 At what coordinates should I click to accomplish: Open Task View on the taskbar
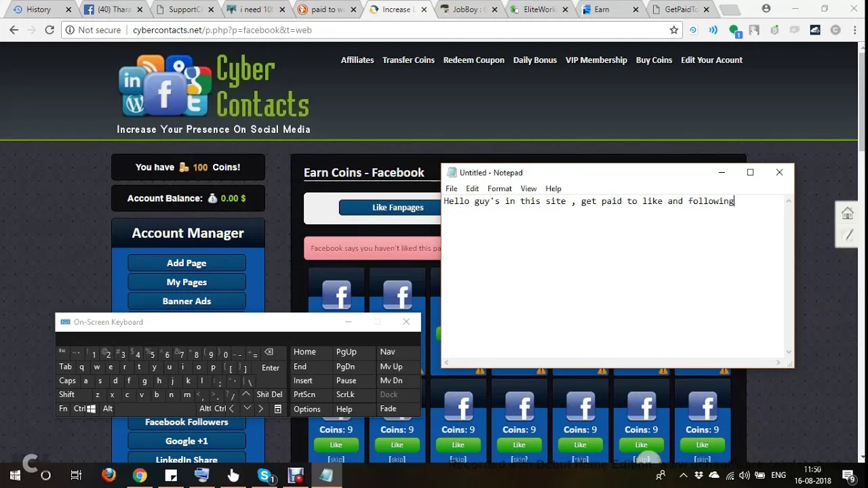[x=76, y=475]
